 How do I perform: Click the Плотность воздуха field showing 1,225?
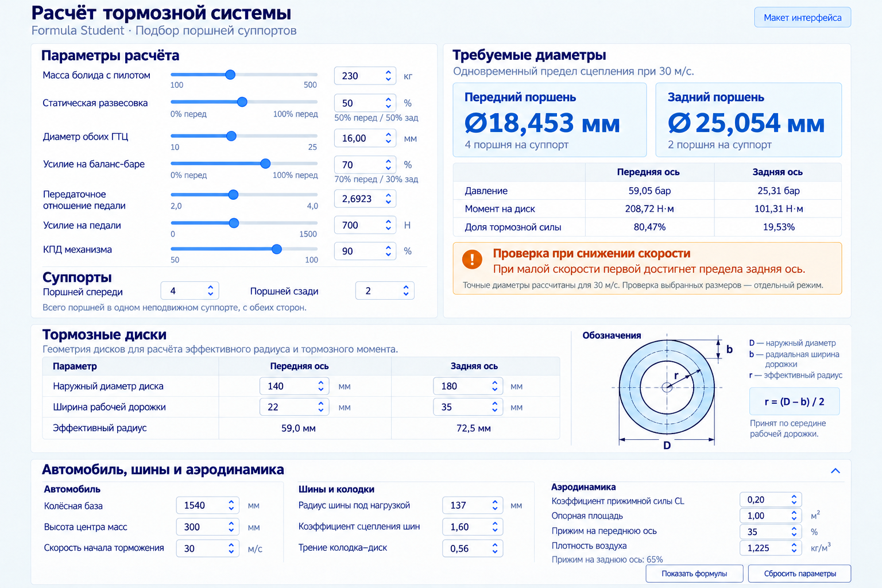click(x=771, y=548)
